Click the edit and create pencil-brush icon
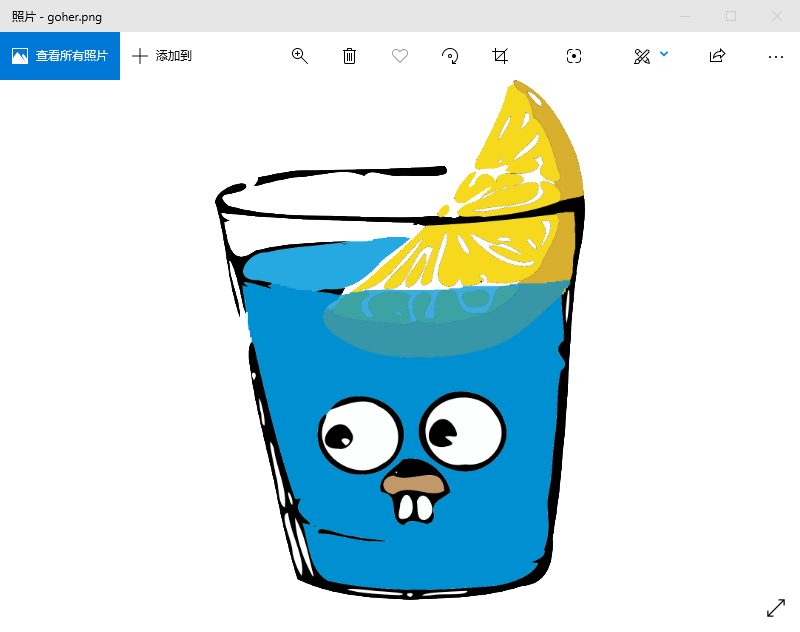The image size is (800, 632). [642, 56]
